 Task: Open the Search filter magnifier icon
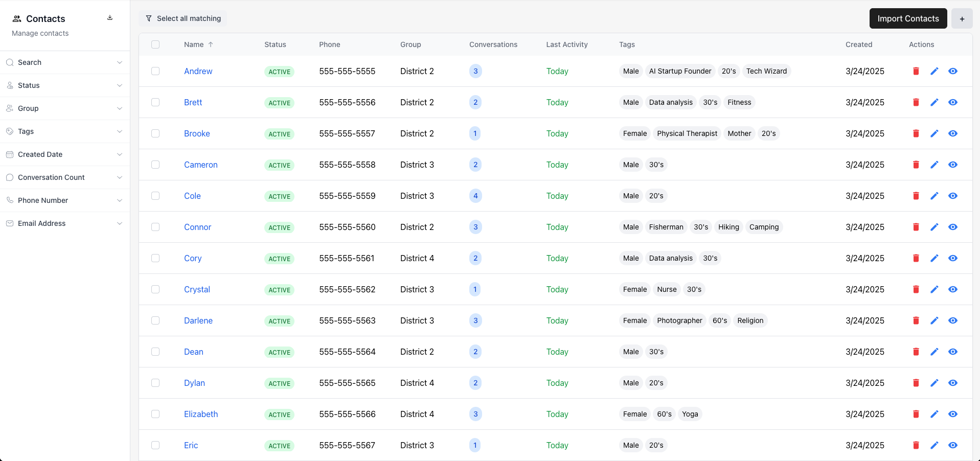click(10, 62)
